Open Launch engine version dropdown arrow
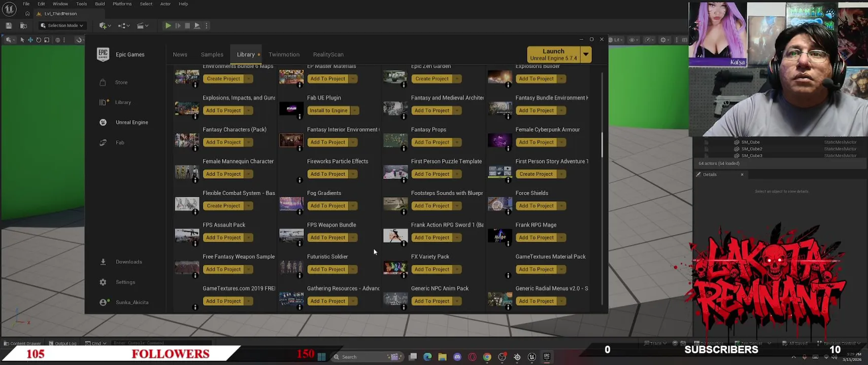The image size is (868, 365). pyautogui.click(x=586, y=54)
